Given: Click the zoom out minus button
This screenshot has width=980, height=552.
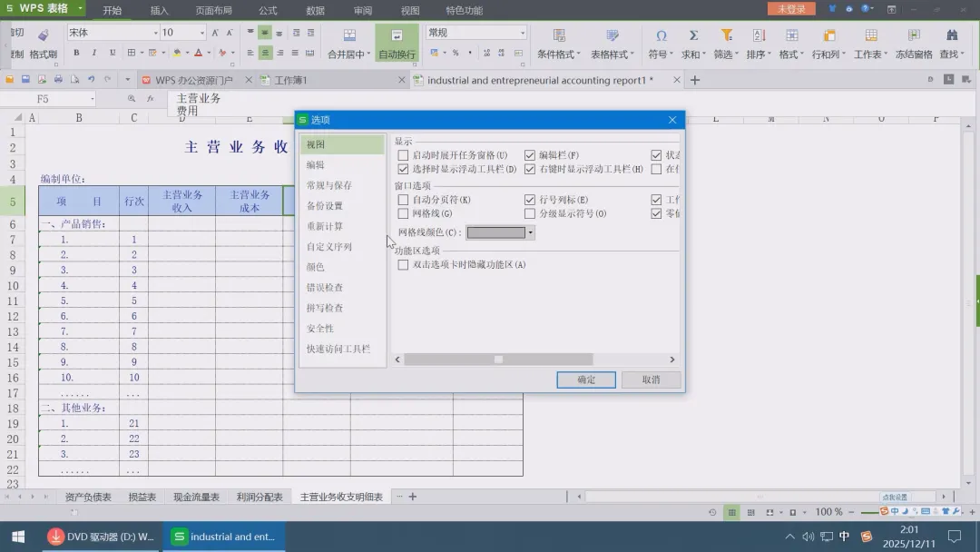Looking at the screenshot, I should point(851,512).
